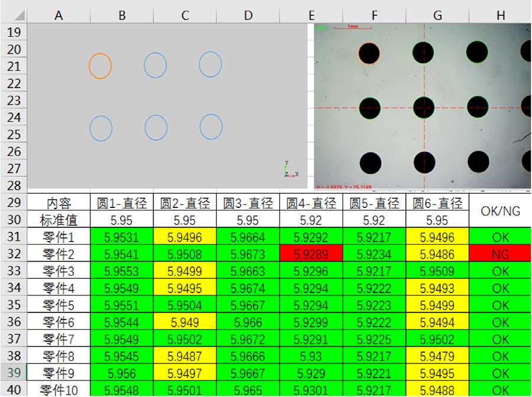532x397 pixels.
Task: Click the 圆1-直径 header cell
Action: point(122,203)
